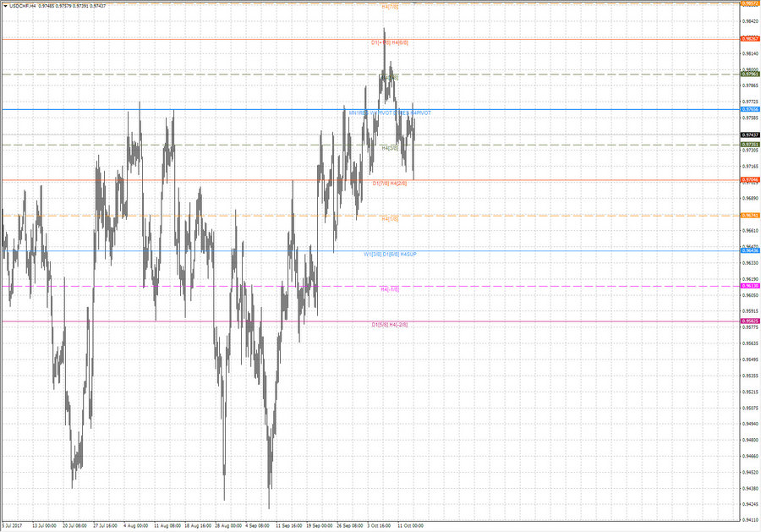Click the 0.95075 price scale value
Screen dimensions: 761x532
click(750, 409)
